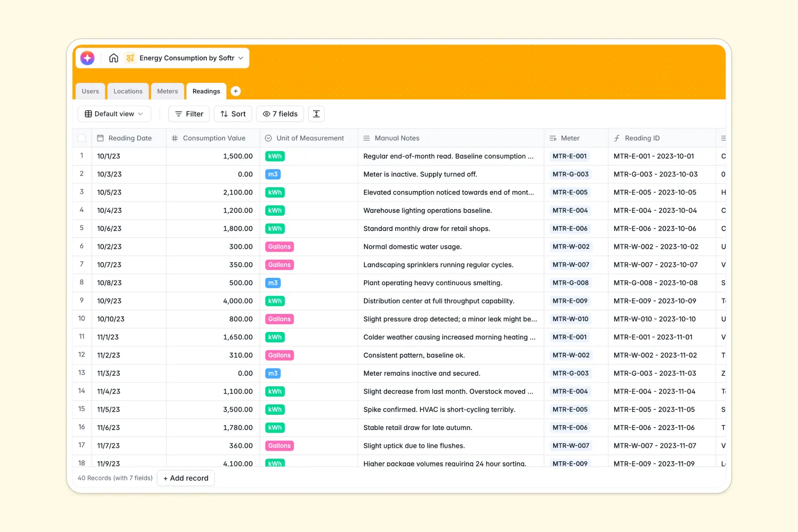This screenshot has height=532, width=798.
Task: Select the Readings tab
Action: click(x=206, y=91)
